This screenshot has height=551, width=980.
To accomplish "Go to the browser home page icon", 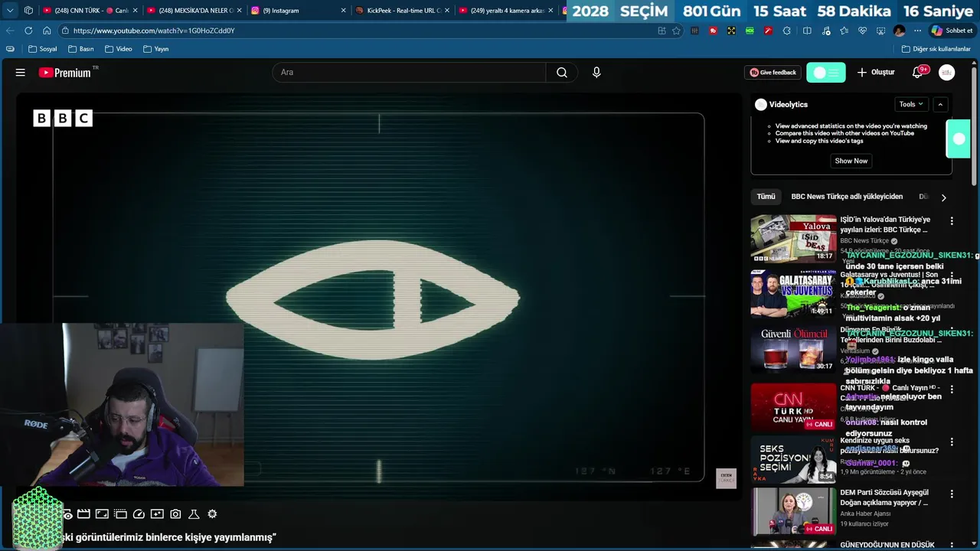I will [47, 31].
